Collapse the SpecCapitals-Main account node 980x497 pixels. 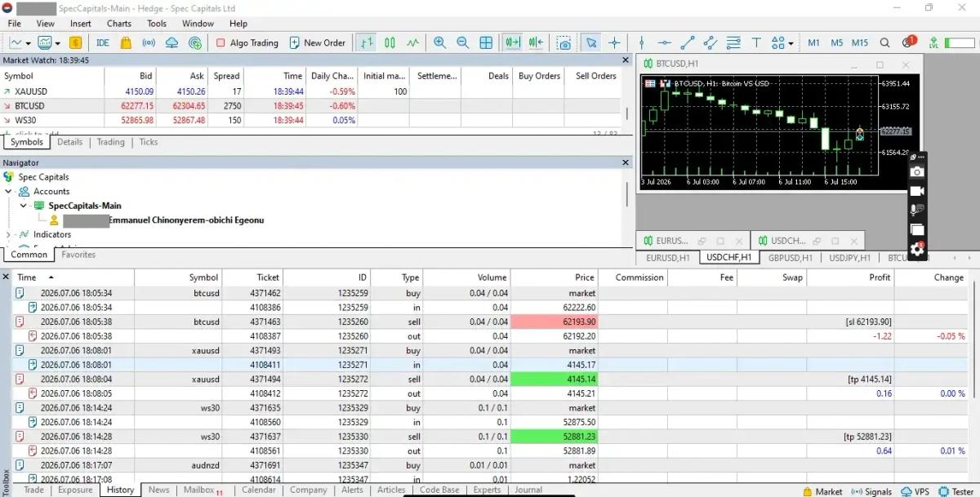point(24,206)
